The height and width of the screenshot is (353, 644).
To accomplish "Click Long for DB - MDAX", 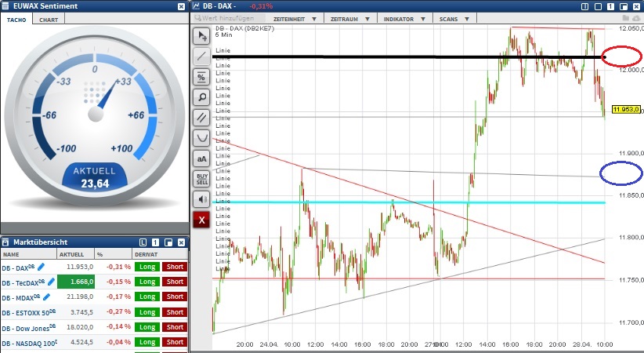I will coord(147,297).
